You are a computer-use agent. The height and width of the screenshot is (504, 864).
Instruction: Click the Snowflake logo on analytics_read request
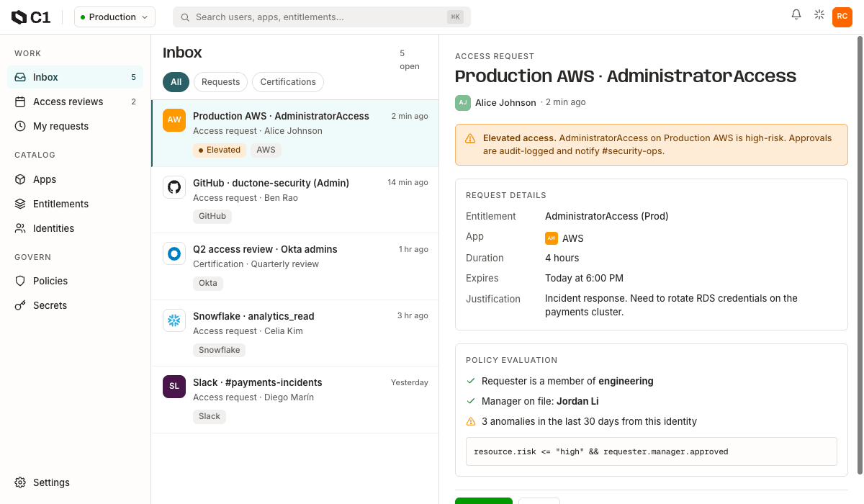pos(174,320)
